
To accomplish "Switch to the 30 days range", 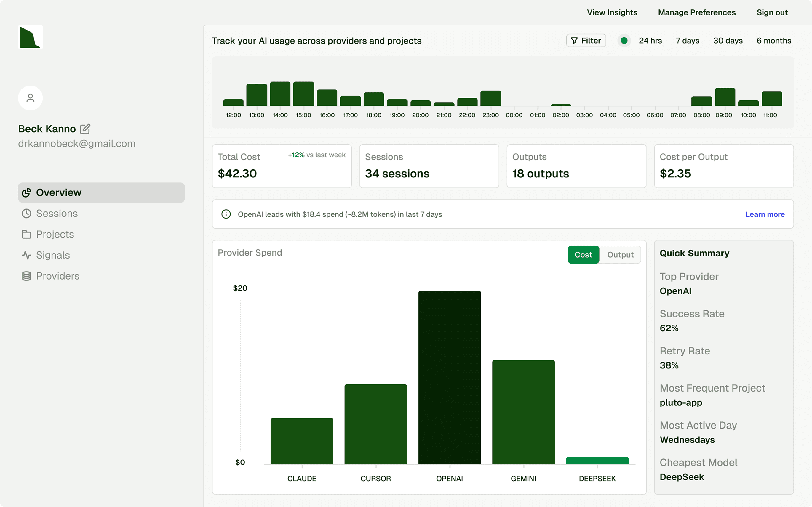I will point(728,41).
